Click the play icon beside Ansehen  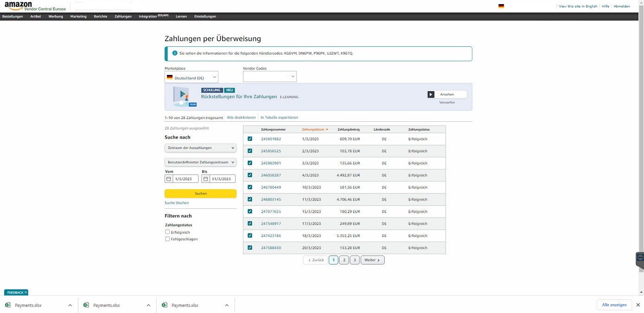click(431, 94)
